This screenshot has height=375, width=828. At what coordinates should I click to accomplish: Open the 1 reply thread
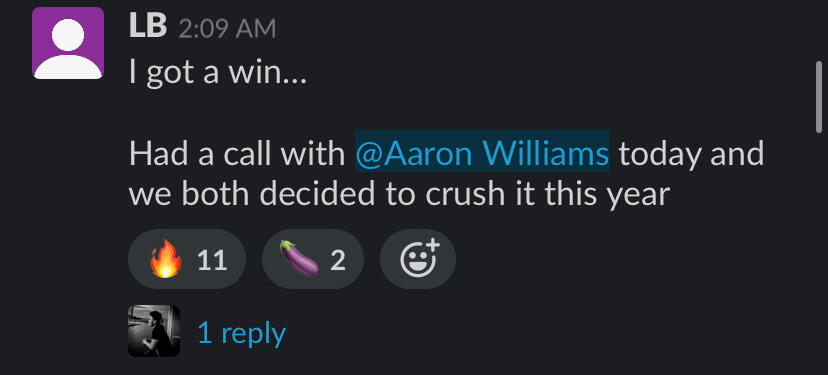pos(241,333)
